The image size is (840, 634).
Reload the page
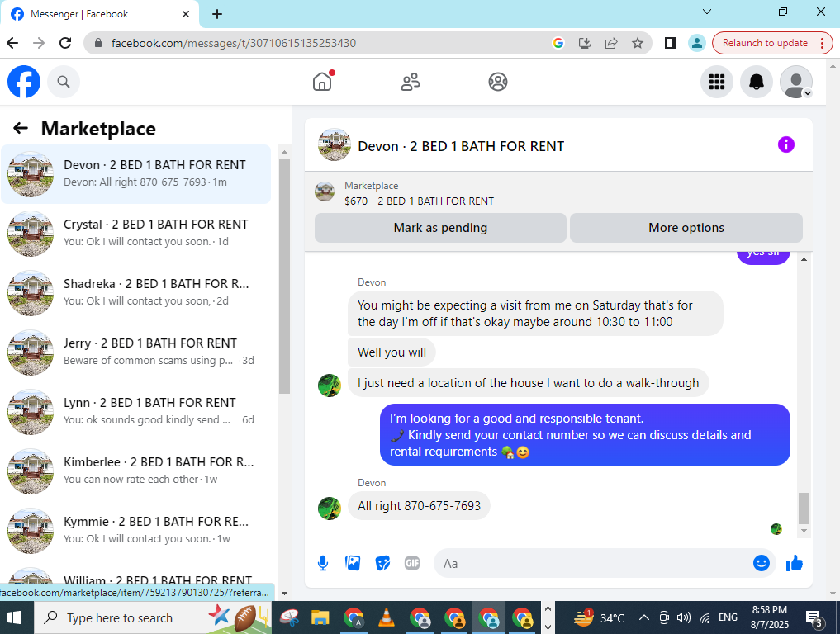(x=65, y=43)
